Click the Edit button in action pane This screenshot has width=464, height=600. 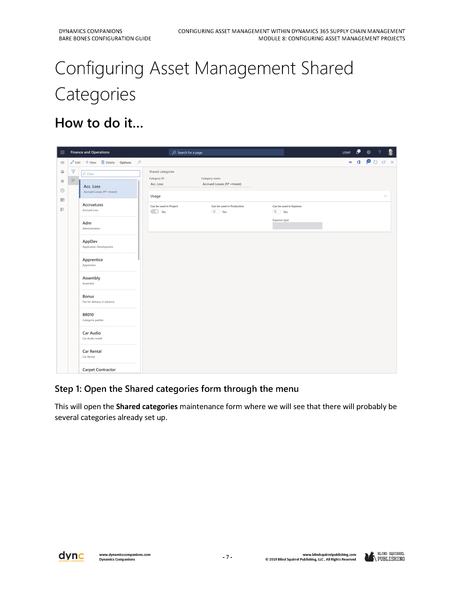75,162
